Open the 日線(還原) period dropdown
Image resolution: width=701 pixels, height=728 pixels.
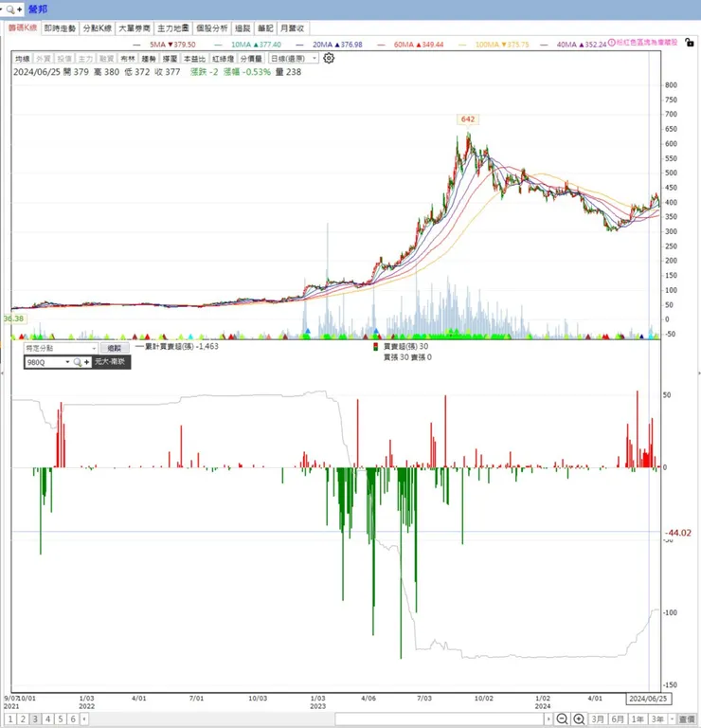294,59
